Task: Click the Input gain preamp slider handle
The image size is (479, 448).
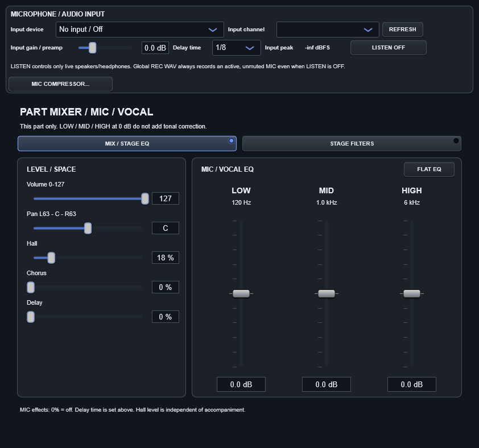Action: (93, 48)
